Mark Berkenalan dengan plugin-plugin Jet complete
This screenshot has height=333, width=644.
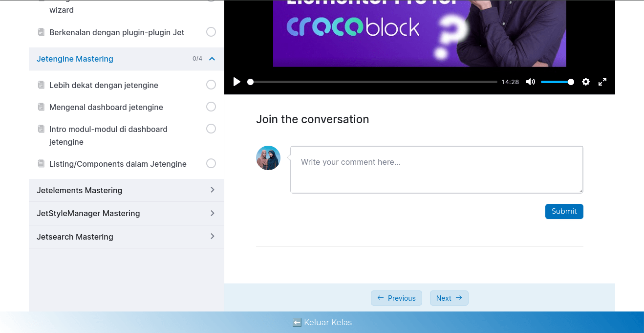tap(211, 32)
